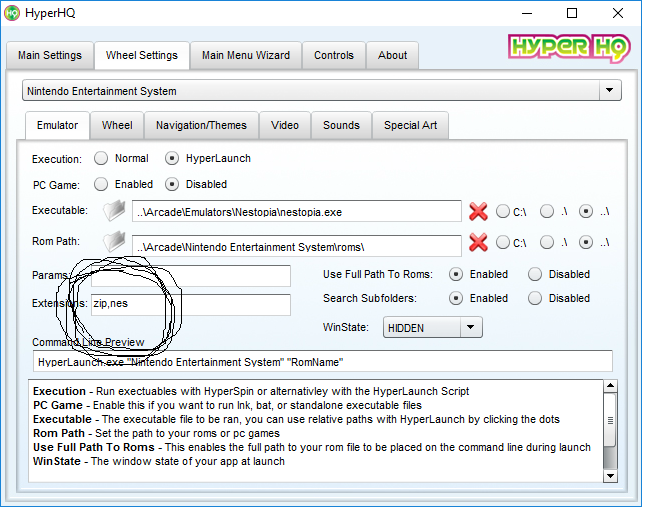Clear the Rom Path with red X
The width and height of the screenshot is (657, 507).
click(x=478, y=243)
